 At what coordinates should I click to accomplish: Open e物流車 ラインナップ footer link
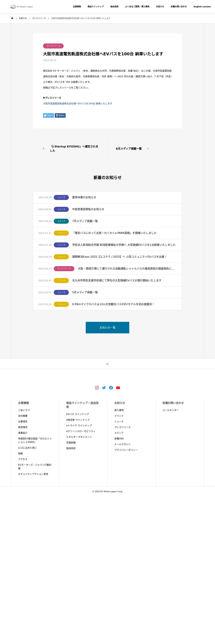point(78,420)
